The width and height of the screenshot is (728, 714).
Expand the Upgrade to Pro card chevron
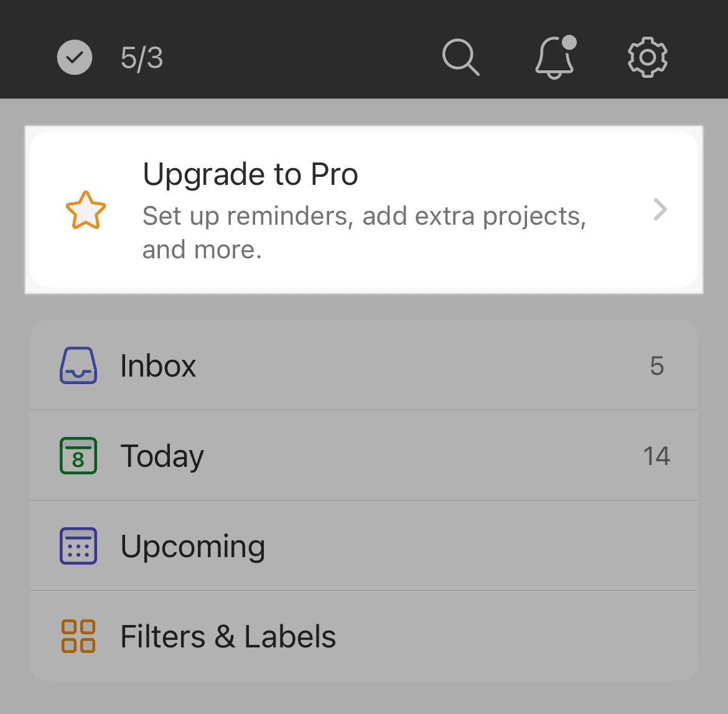click(x=660, y=210)
